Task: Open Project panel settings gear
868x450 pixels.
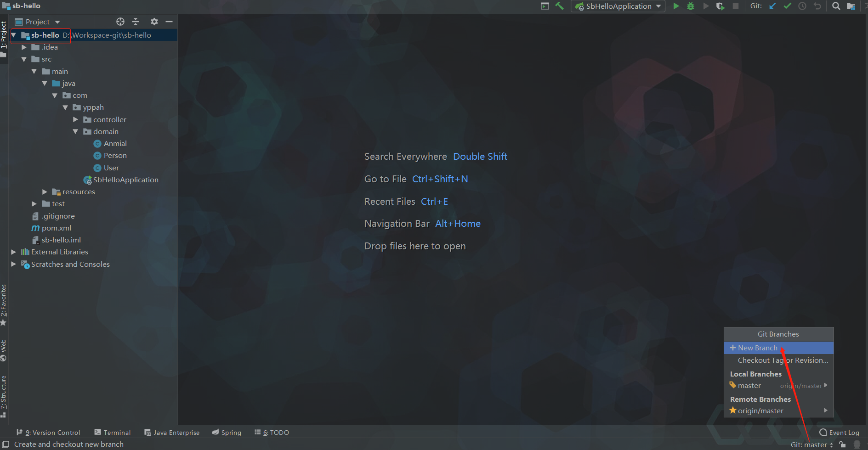Action: click(154, 22)
